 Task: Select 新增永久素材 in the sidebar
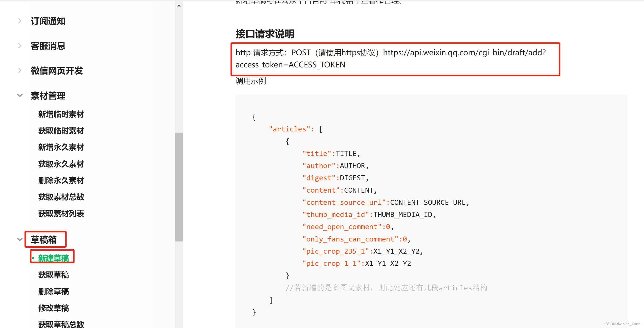61,147
